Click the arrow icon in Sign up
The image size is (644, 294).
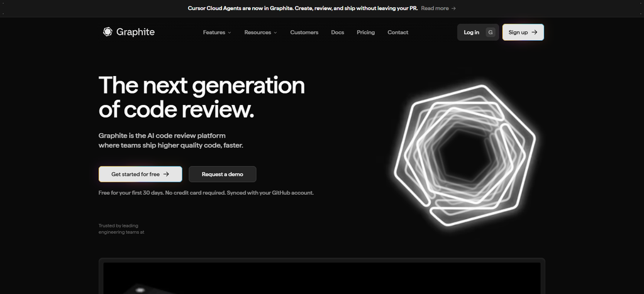[535, 33]
